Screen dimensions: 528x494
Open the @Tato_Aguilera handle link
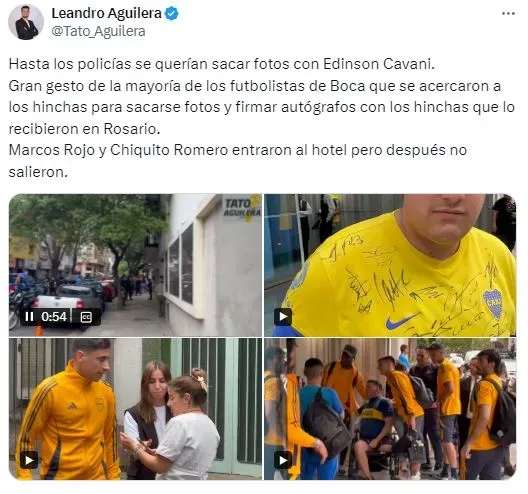[x=98, y=31]
